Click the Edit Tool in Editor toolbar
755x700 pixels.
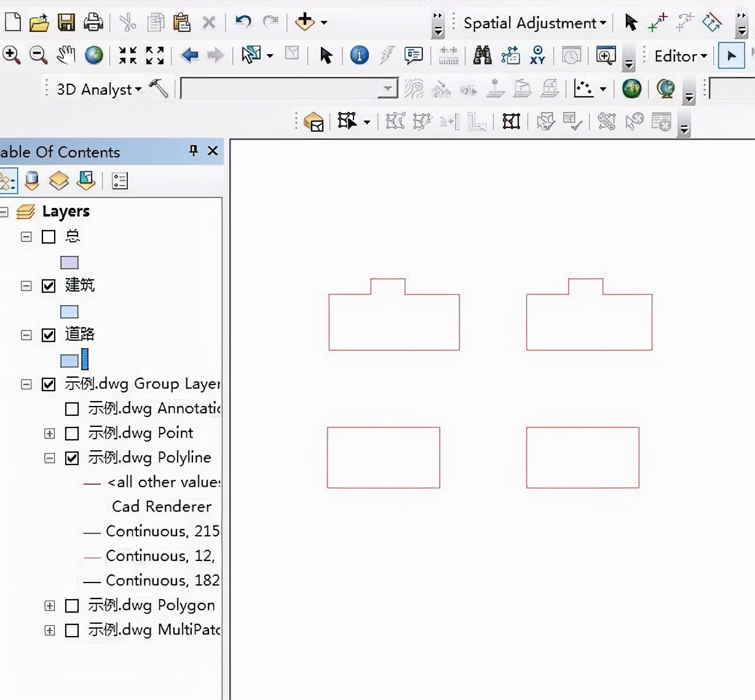tap(732, 56)
